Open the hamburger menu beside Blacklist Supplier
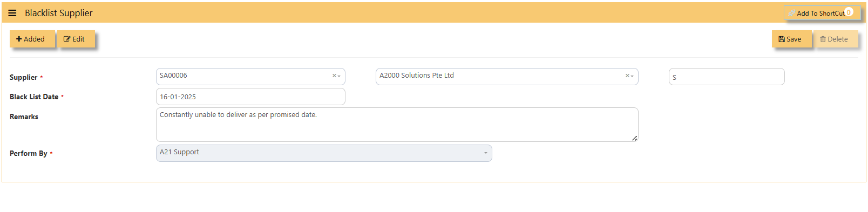The width and height of the screenshot is (868, 212). pyautogui.click(x=12, y=13)
